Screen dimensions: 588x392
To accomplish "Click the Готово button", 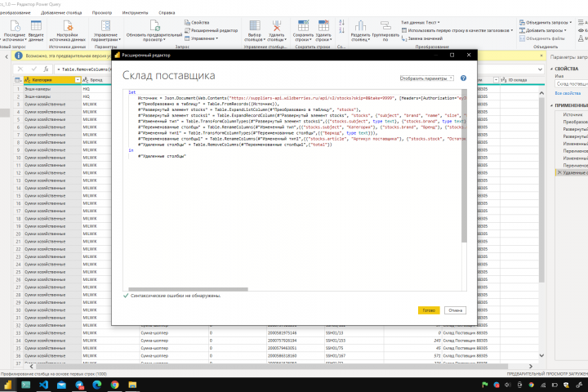I will click(429, 310).
